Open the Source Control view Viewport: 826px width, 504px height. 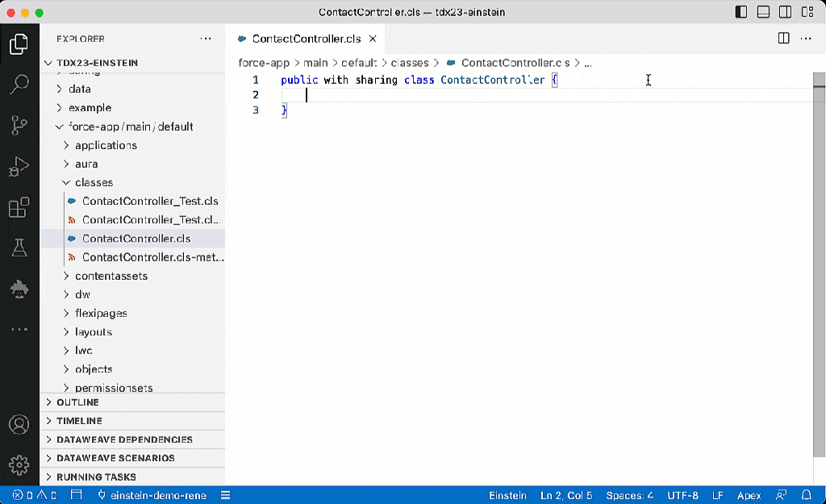coord(19,125)
